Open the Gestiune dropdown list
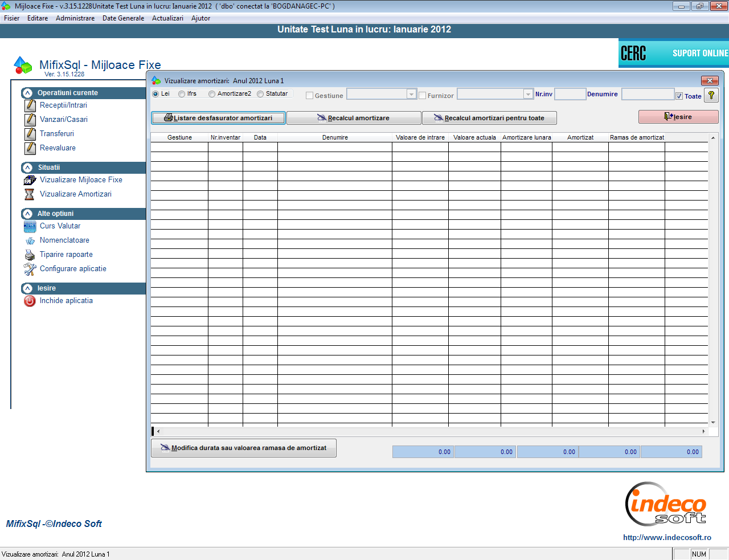Image resolution: width=729 pixels, height=560 pixels. click(x=411, y=94)
